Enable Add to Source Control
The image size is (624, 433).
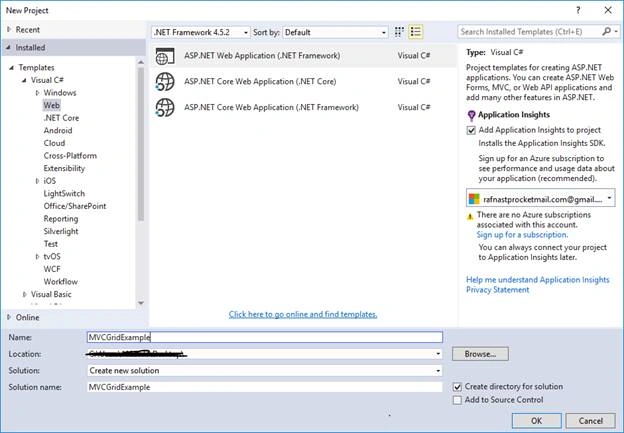point(457,400)
